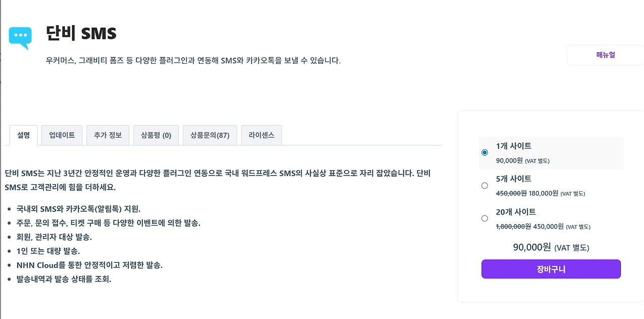Click the struck-through 450,000원 price
Viewport: 644px width, 319px height.
pos(511,193)
